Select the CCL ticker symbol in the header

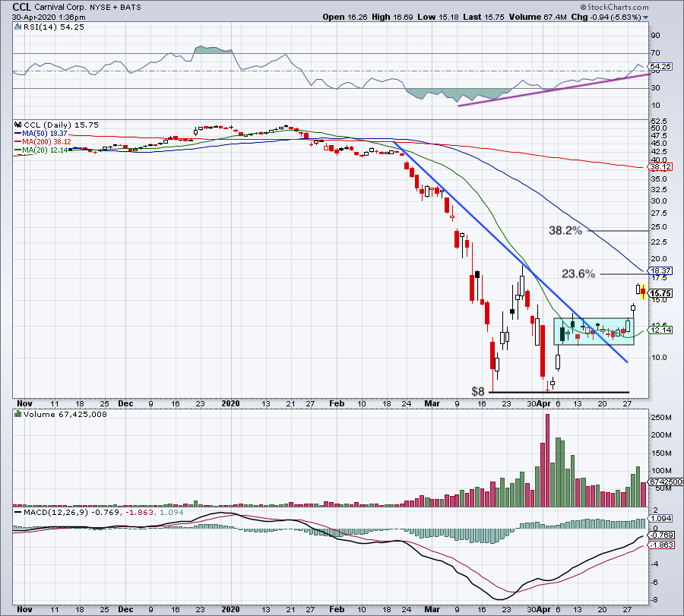point(22,7)
